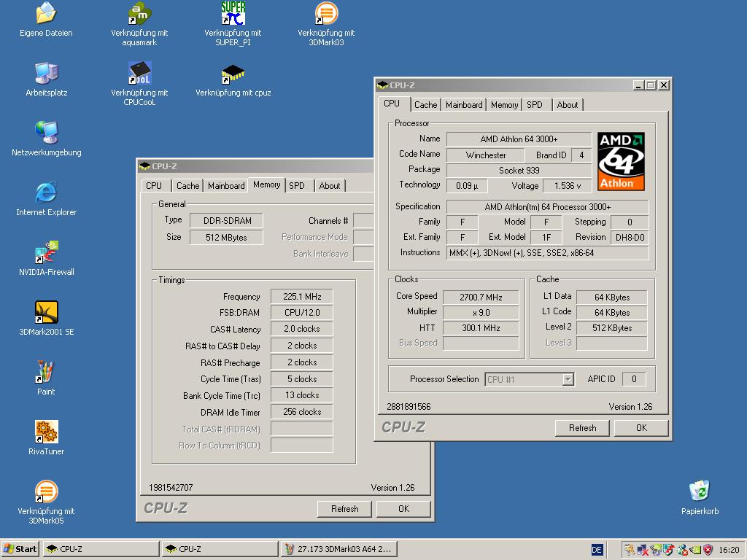
Task: Select the 3DMark03 shortcut icon
Action: coord(326,13)
